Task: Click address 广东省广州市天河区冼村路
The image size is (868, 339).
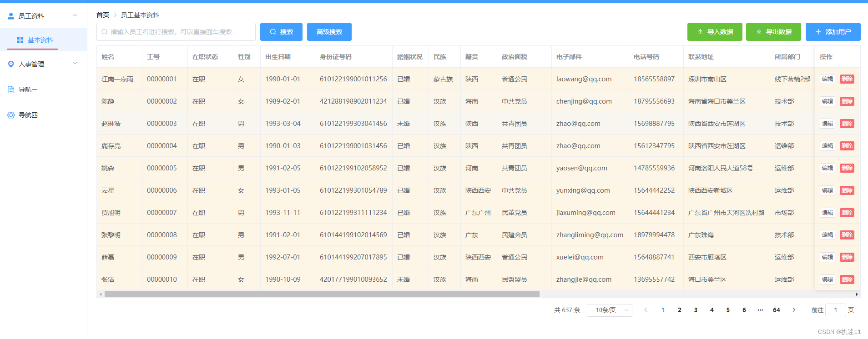Action: 727,213
